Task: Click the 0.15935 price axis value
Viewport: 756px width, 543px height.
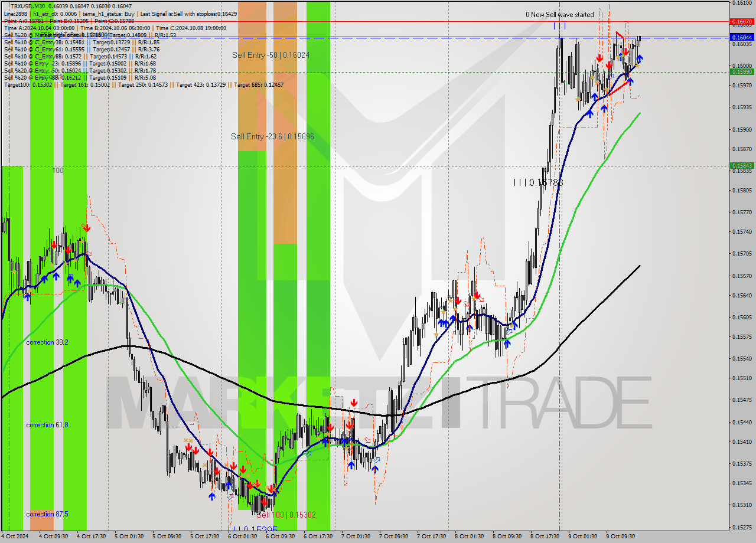Action: (x=742, y=107)
